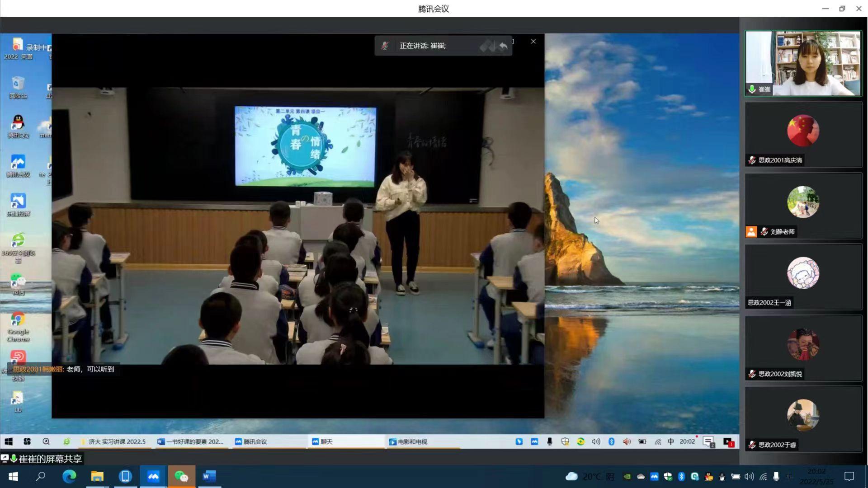Close the video player window
868x488 pixels.
pos(533,42)
